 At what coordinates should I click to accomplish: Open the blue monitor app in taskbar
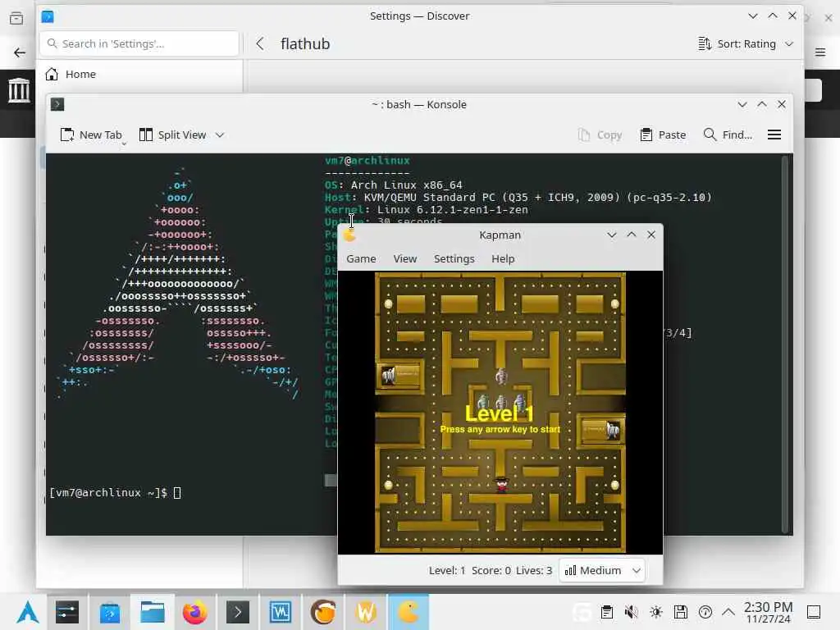pos(281,612)
